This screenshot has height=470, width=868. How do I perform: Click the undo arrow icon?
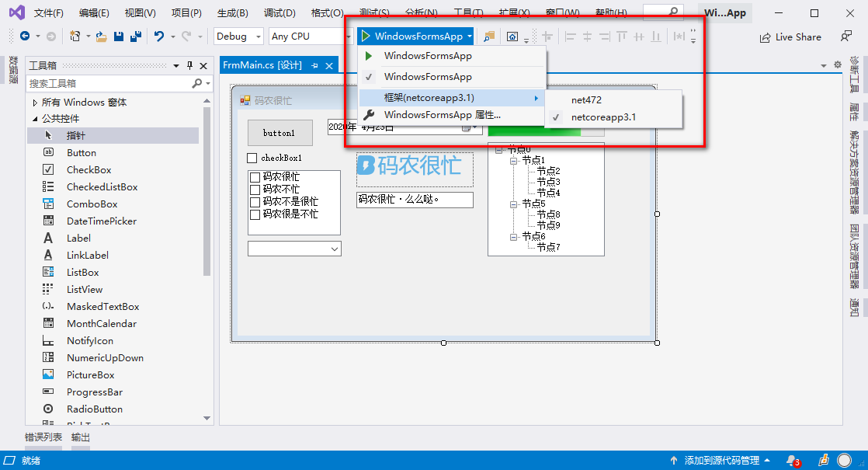click(x=159, y=37)
